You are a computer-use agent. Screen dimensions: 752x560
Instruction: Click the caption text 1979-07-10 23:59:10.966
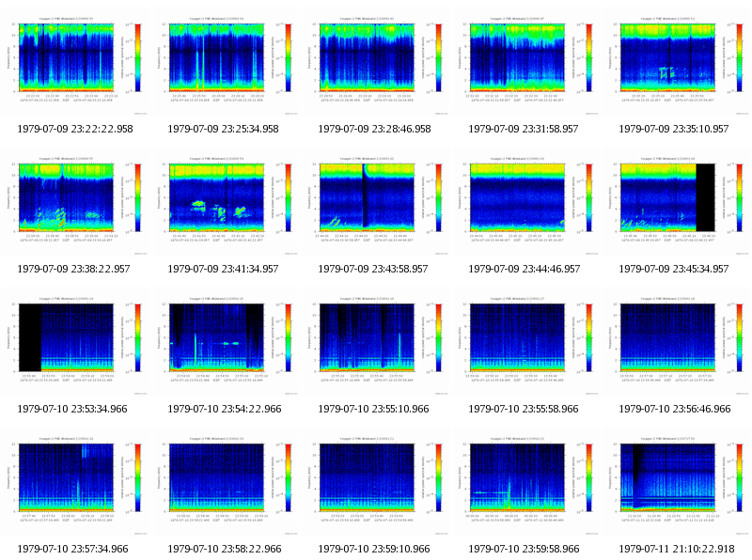373,549
